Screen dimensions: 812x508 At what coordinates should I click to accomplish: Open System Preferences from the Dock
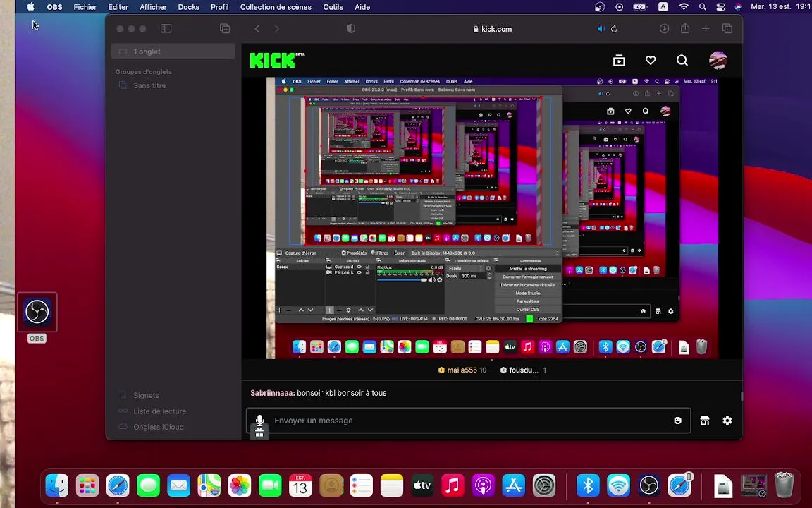543,485
